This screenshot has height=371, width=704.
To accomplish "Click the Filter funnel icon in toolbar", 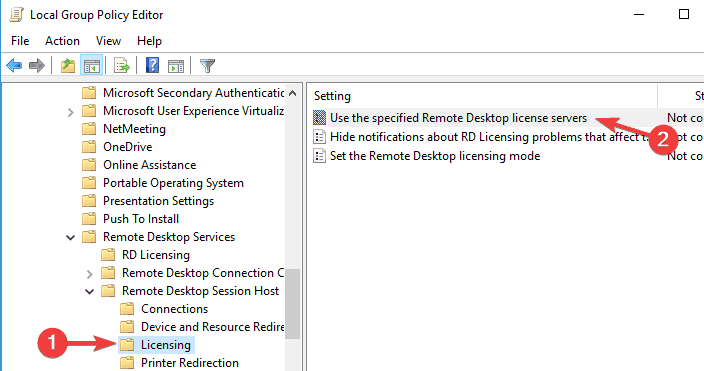I will pos(207,66).
